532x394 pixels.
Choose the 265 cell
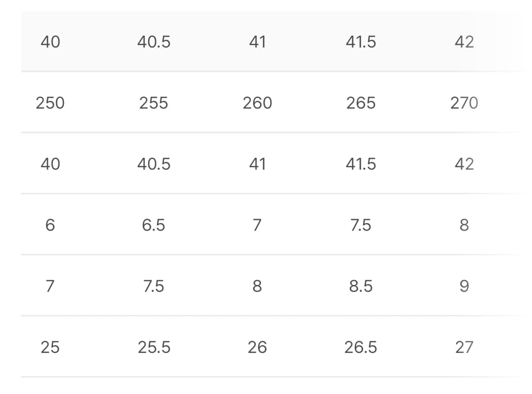pyautogui.click(x=361, y=103)
